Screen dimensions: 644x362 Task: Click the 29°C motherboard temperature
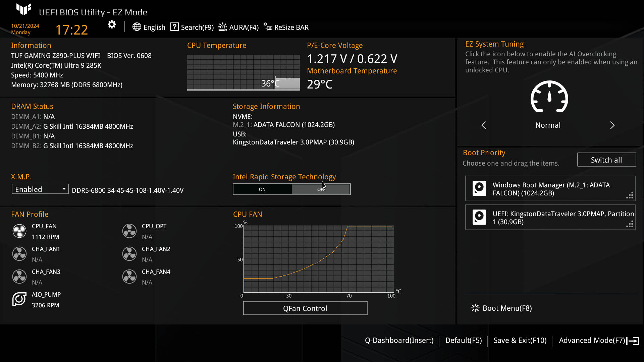(x=320, y=84)
